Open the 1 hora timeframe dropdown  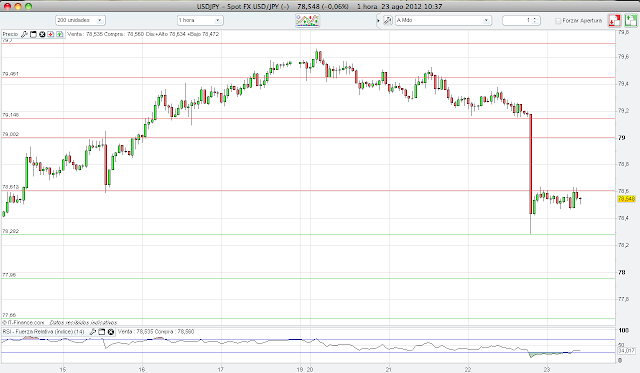tap(200, 20)
